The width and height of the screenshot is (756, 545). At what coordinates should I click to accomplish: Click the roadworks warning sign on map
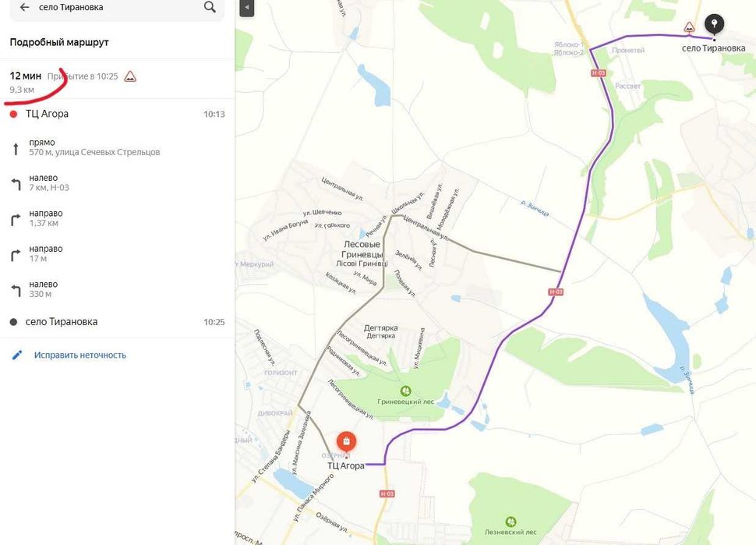coord(689,27)
